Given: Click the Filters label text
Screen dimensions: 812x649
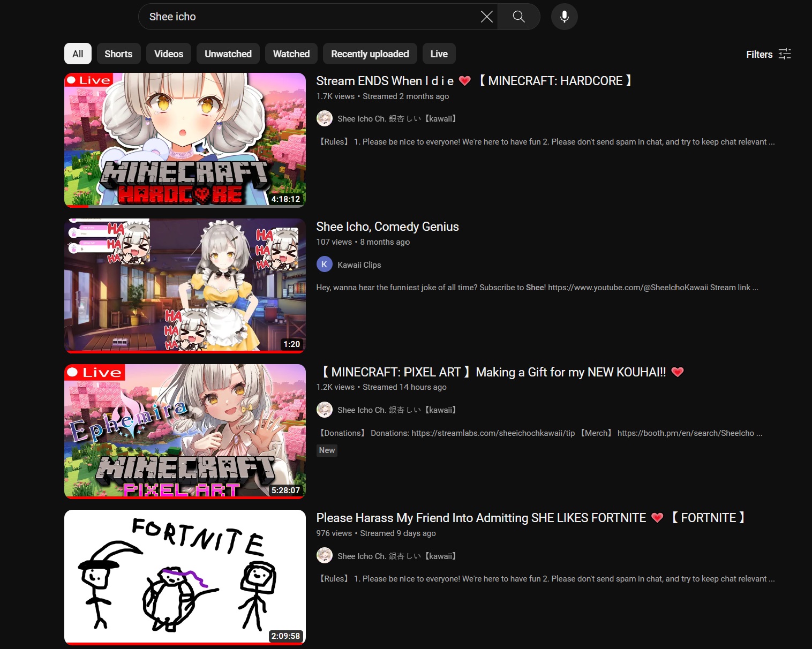Looking at the screenshot, I should (759, 54).
